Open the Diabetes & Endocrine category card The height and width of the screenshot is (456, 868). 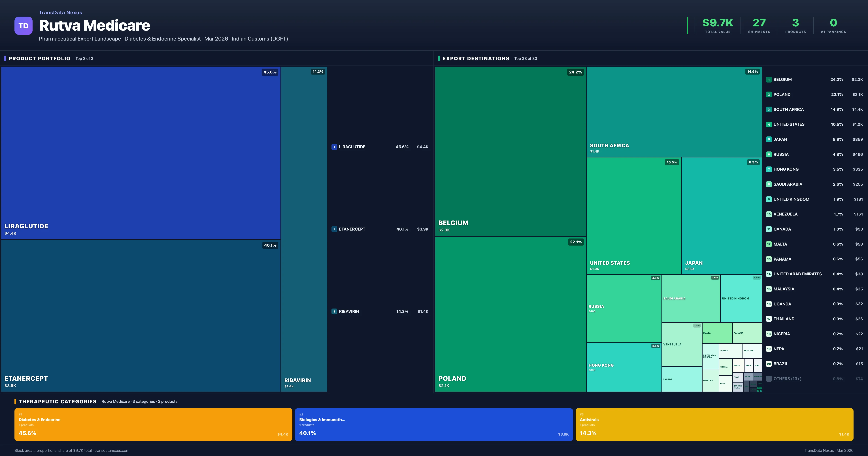coord(153,424)
